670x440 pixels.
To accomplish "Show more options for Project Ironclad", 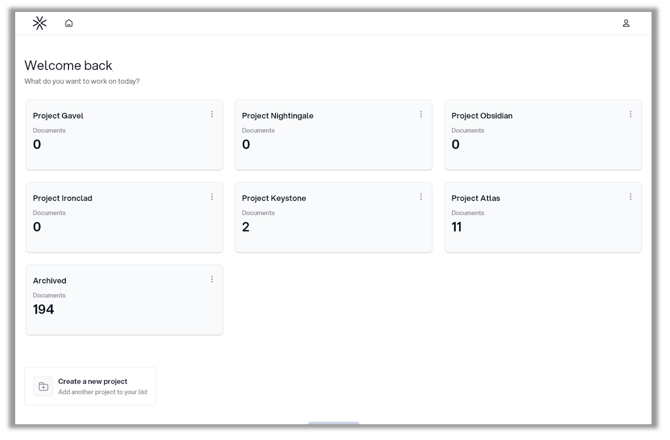I will point(212,197).
